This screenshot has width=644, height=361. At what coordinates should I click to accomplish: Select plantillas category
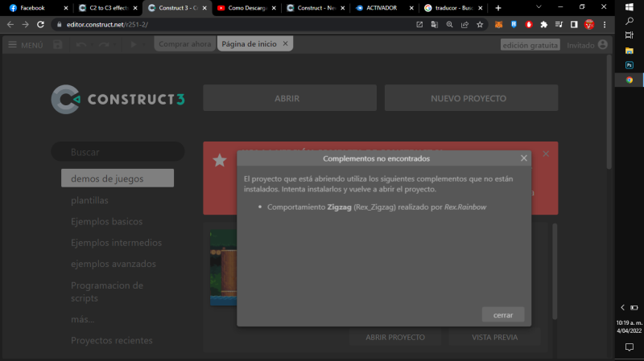pos(89,200)
